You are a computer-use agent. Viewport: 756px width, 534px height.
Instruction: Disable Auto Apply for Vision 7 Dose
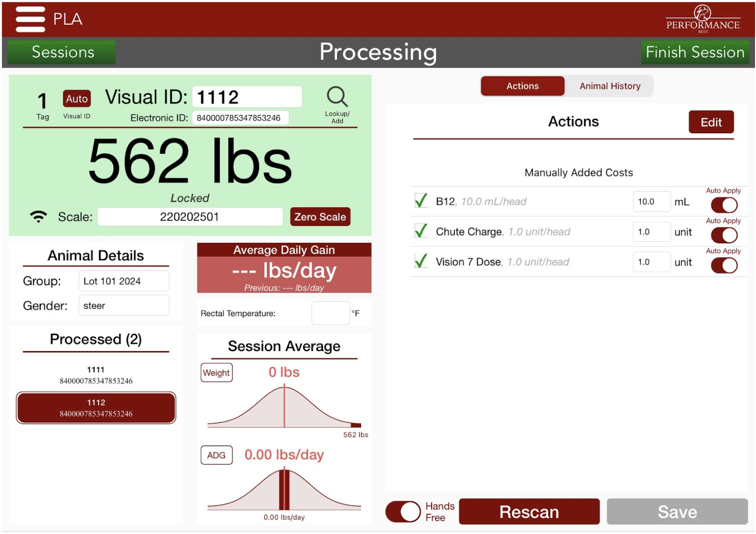coord(724,266)
